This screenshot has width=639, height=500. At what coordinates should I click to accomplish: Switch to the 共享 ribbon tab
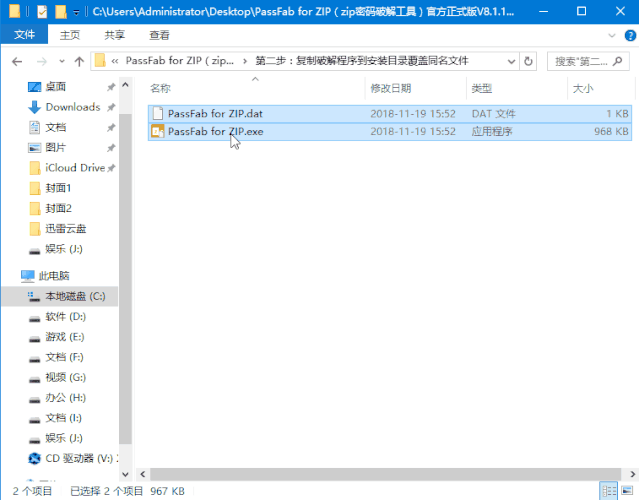point(114,35)
